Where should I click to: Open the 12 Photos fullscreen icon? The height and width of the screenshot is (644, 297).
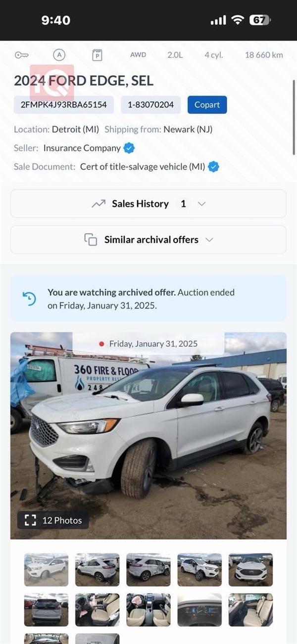point(31,520)
